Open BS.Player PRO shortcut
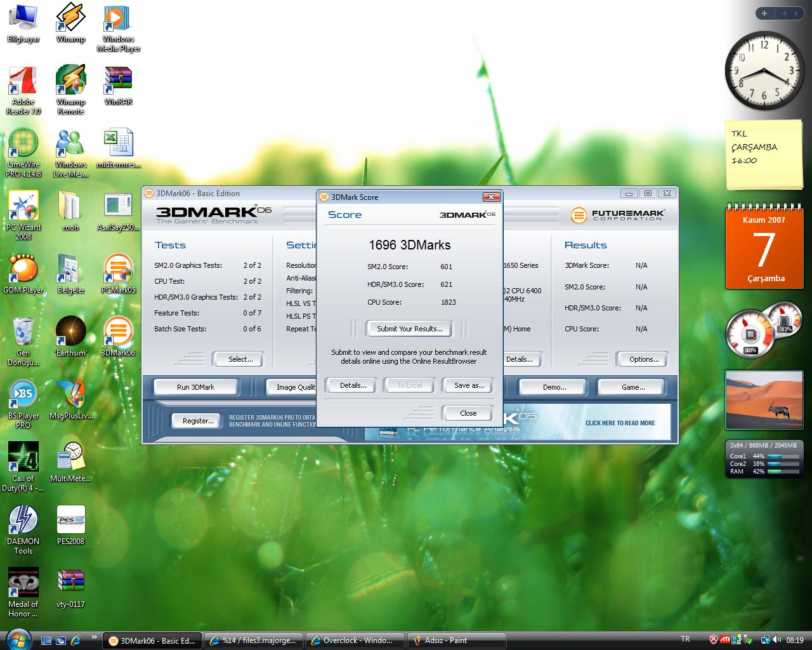 (23, 404)
